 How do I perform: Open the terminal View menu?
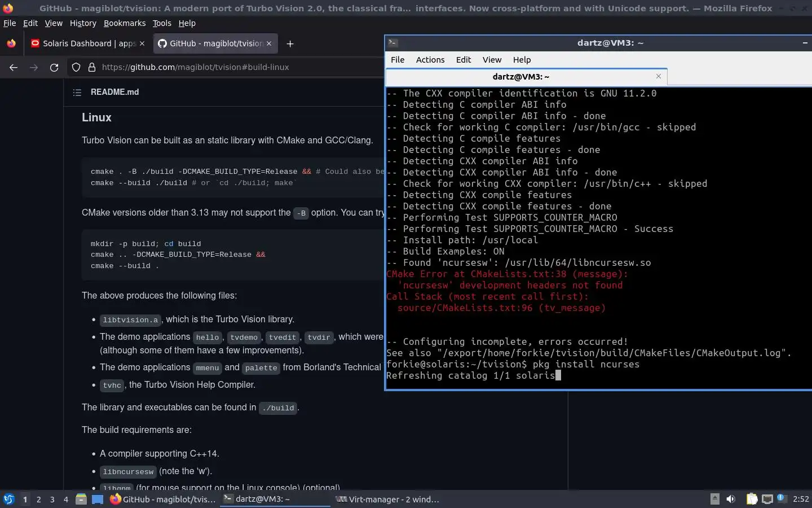492,60
